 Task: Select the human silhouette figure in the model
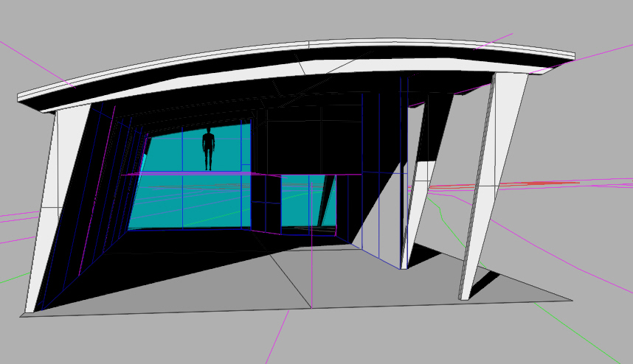pyautogui.click(x=208, y=149)
